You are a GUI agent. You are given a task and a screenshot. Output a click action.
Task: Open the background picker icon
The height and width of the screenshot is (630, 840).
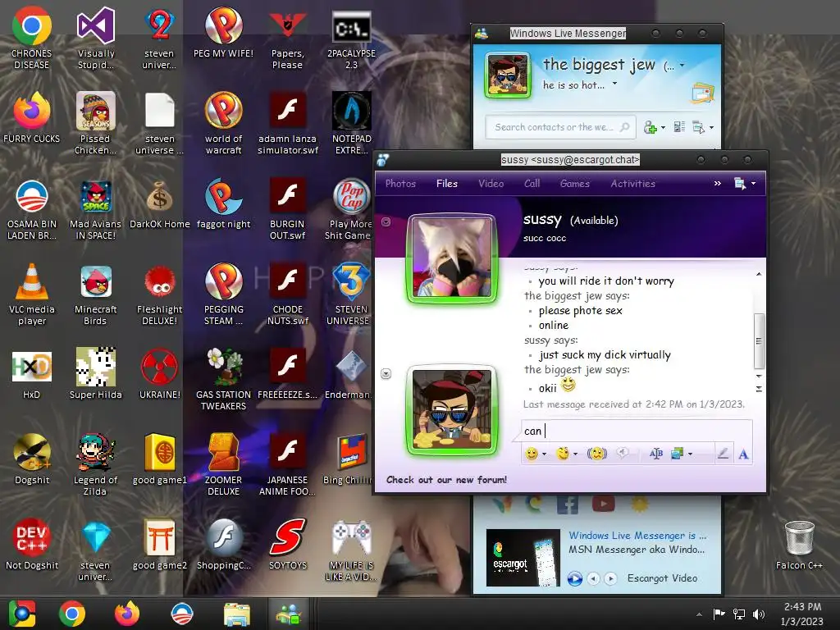pyautogui.click(x=677, y=454)
